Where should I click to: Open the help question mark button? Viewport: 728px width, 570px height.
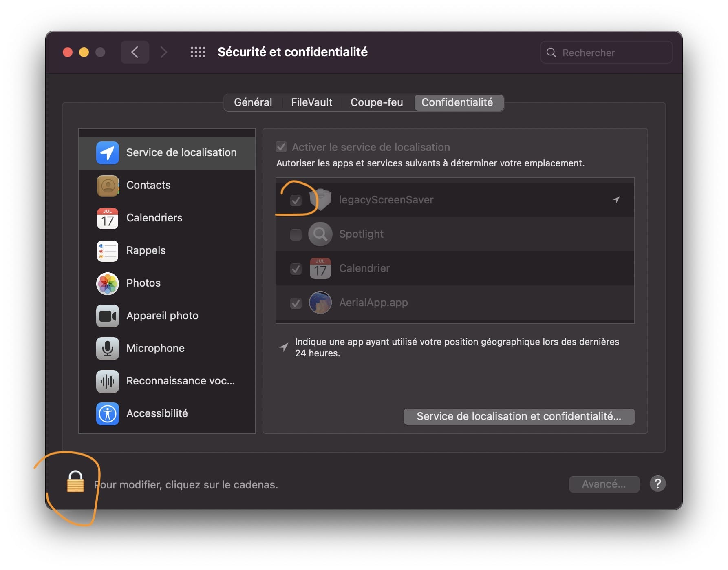pos(657,484)
